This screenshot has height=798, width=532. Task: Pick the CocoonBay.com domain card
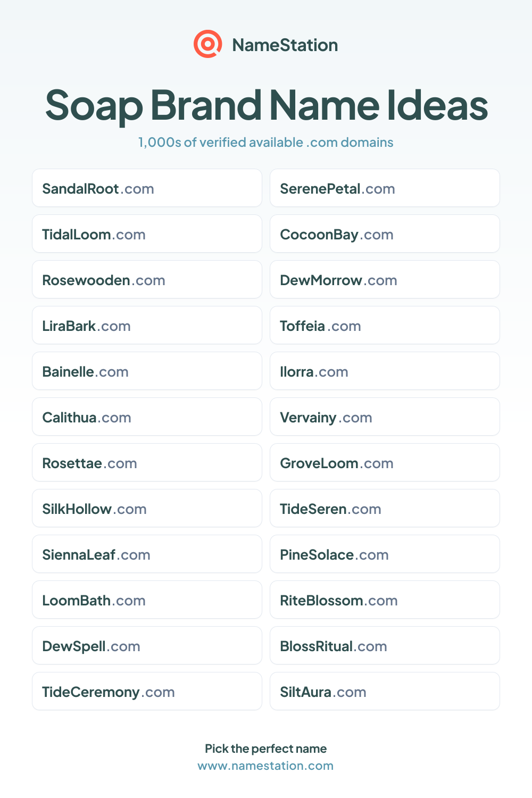pyautogui.click(x=385, y=234)
